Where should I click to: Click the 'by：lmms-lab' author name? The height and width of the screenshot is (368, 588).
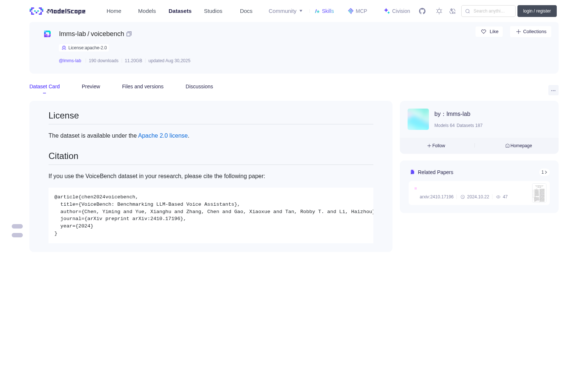(x=452, y=114)
